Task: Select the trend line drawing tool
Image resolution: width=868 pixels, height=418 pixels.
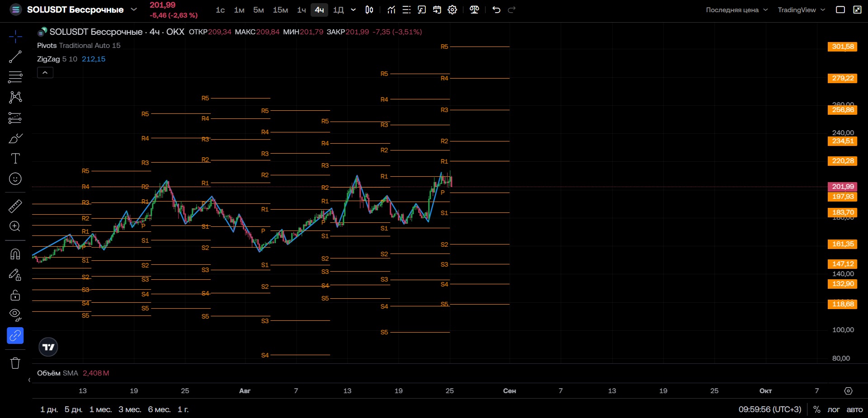Action: click(x=15, y=57)
